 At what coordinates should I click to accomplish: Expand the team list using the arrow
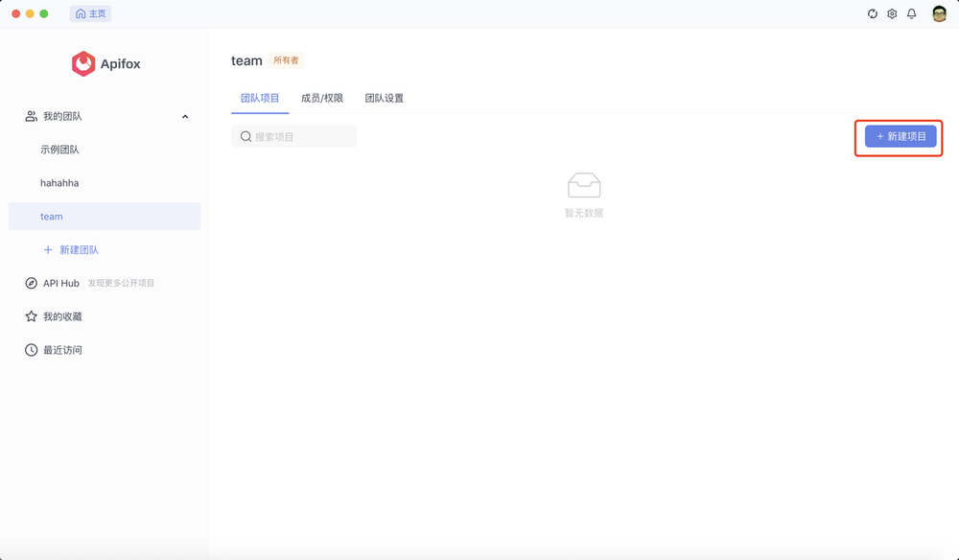pos(185,116)
